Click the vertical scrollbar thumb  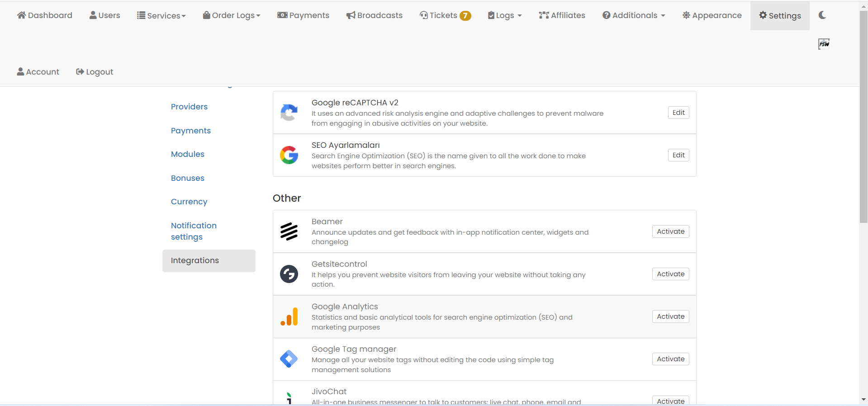(863, 116)
